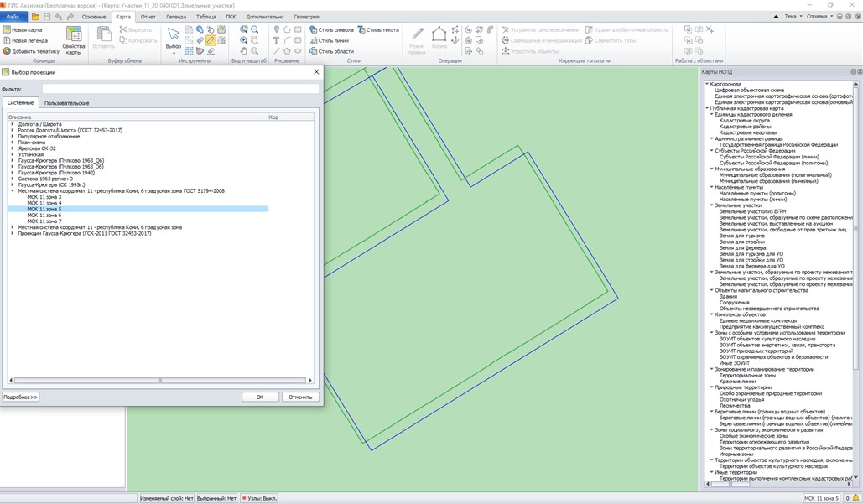Collapse the Местная система координат 11 ГОСТ 51794-2008 group
This screenshot has width=863, height=504.
coord(13,191)
